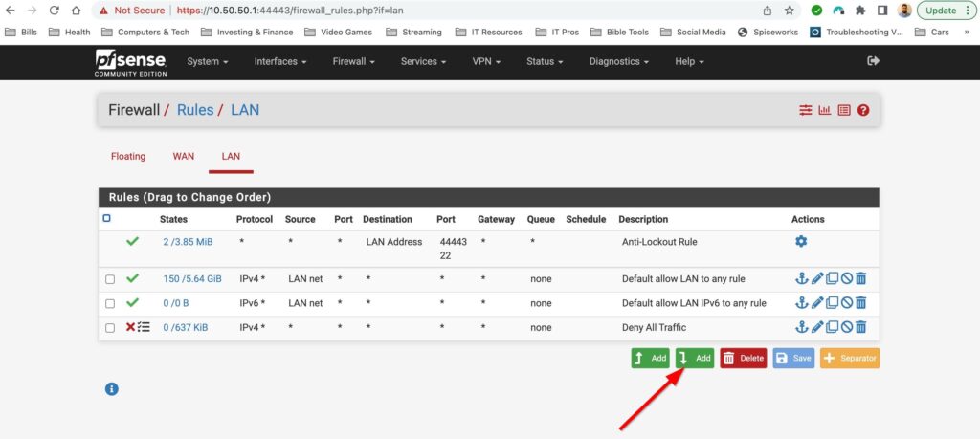
Task: Delete the Default allow LAN to any rule
Action: click(x=860, y=278)
